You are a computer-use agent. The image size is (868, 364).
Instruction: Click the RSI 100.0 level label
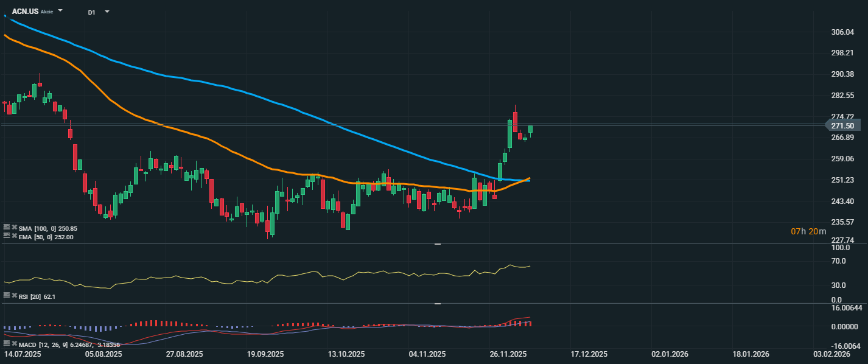tap(841, 248)
